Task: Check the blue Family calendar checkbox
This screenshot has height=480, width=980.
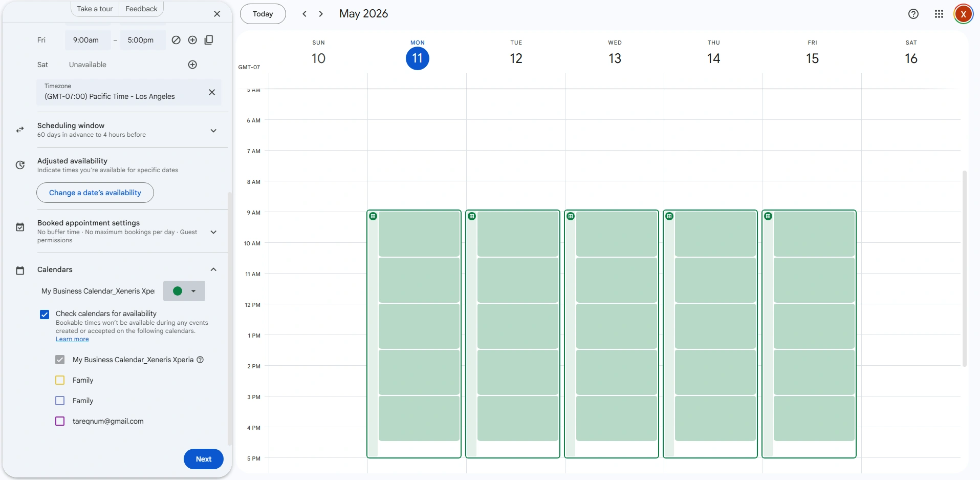Action: [60, 401]
